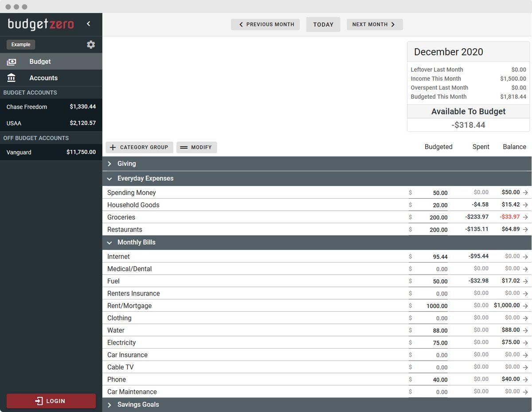Click the Accounts bank building icon
532x412 pixels.
click(x=12, y=78)
